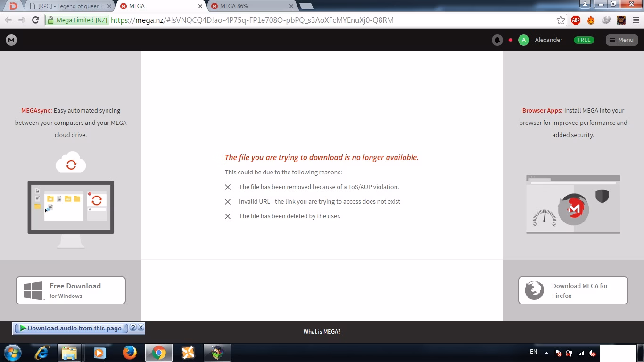Click the Alexander avatar icon

tap(523, 40)
